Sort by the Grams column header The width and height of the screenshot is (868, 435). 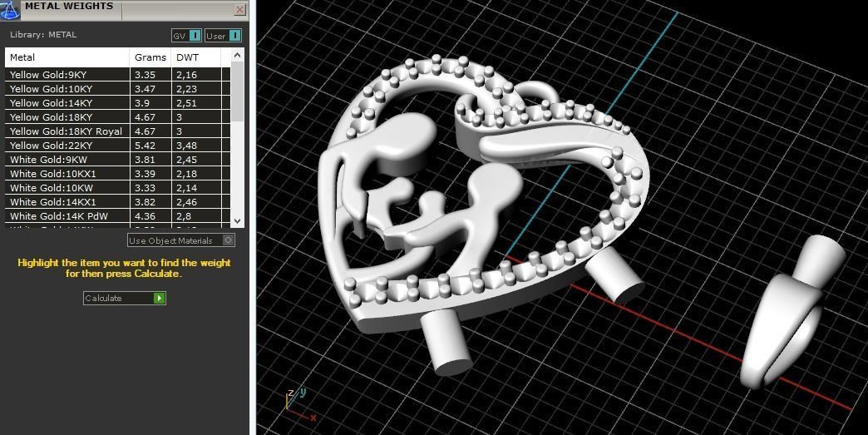pyautogui.click(x=150, y=57)
